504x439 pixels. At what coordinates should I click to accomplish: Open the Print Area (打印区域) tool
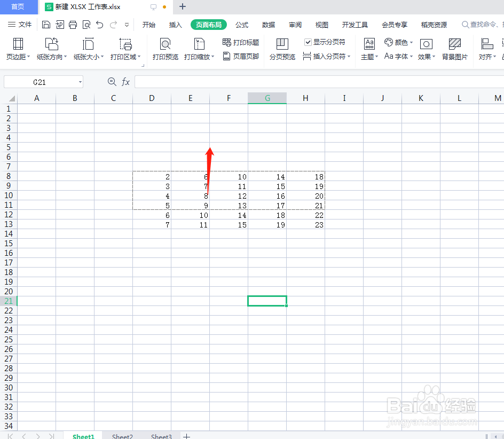[125, 49]
